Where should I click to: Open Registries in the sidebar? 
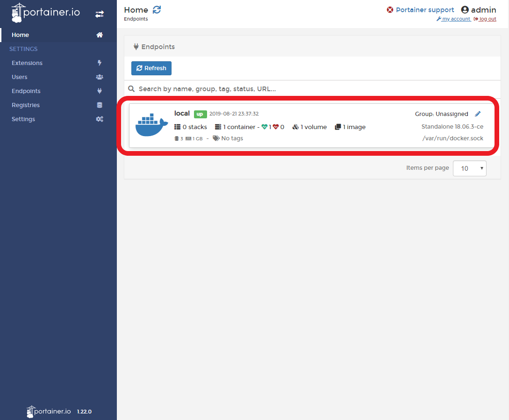point(58,105)
